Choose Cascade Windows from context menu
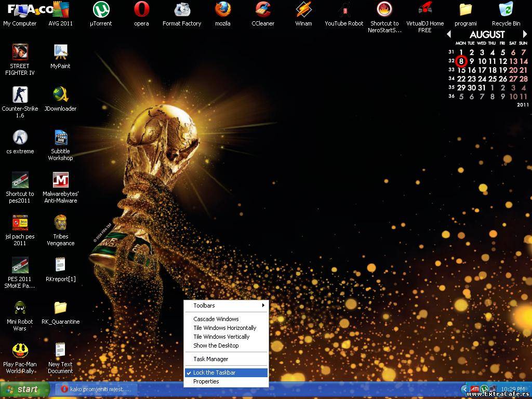532x399 pixels. [227, 319]
